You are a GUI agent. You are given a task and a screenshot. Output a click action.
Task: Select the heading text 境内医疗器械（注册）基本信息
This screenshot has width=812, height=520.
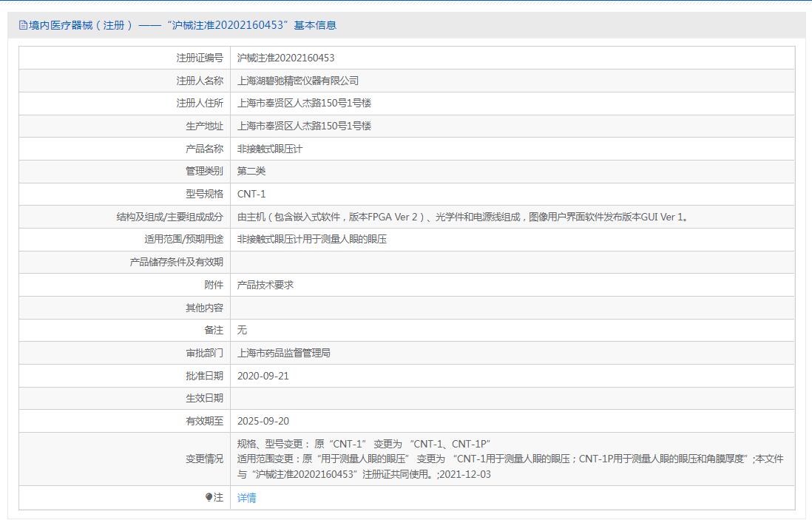182,25
